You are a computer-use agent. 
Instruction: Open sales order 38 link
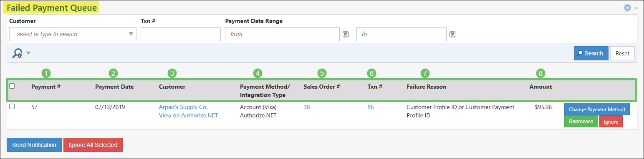click(x=307, y=107)
